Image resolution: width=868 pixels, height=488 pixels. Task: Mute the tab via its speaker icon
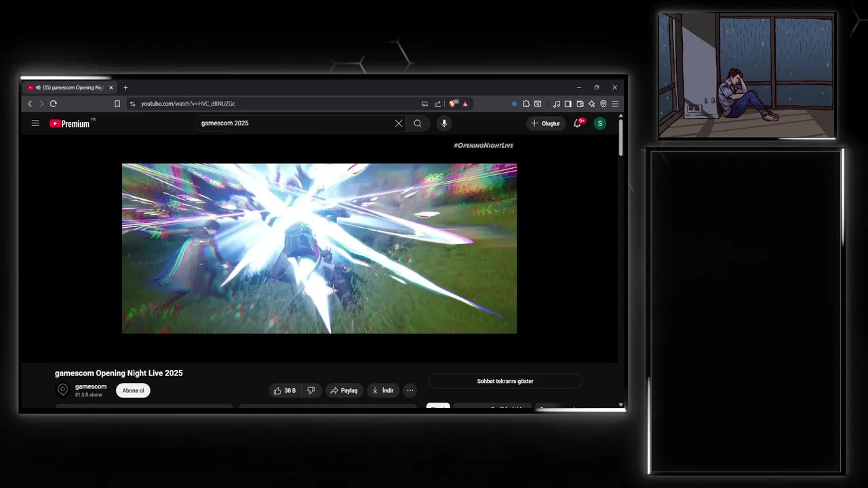coord(38,87)
